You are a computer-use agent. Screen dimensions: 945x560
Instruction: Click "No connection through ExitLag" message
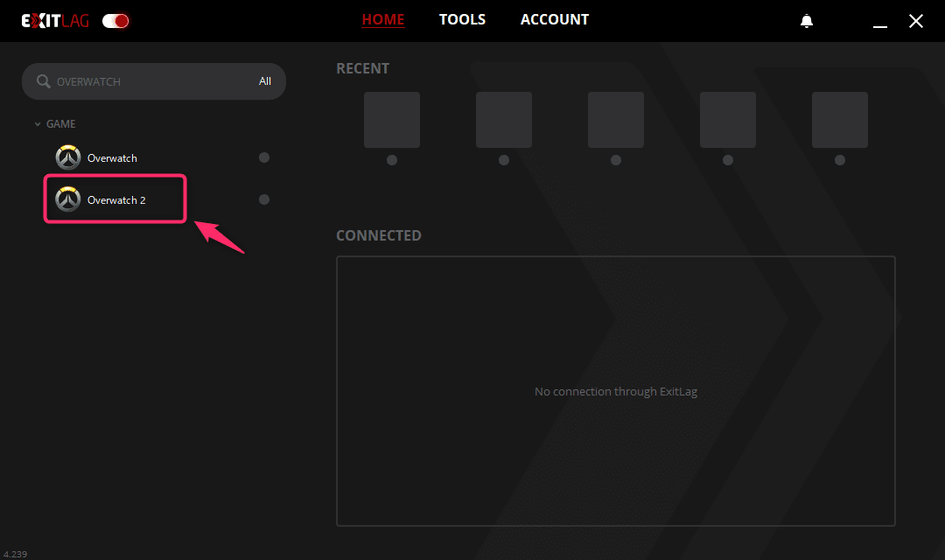coord(616,392)
